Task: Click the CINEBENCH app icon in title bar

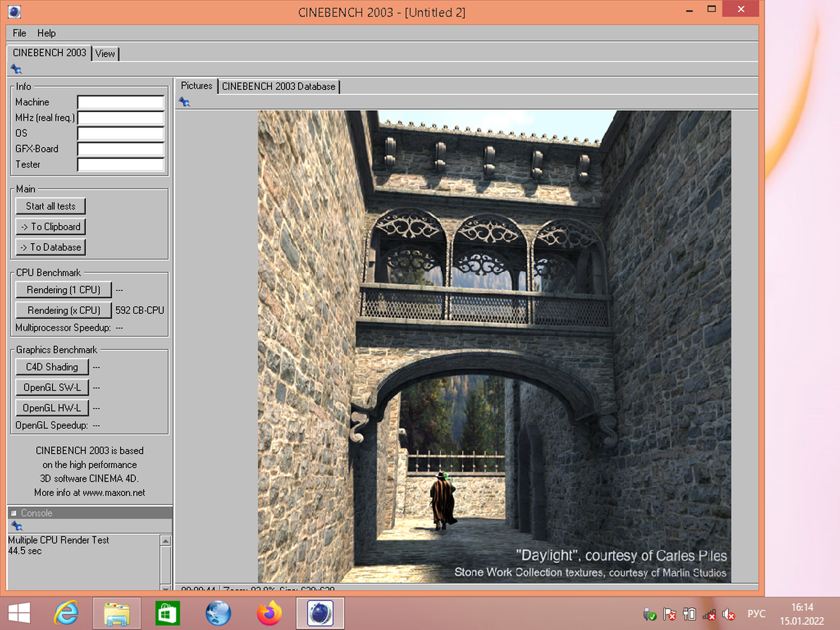Action: (x=15, y=12)
